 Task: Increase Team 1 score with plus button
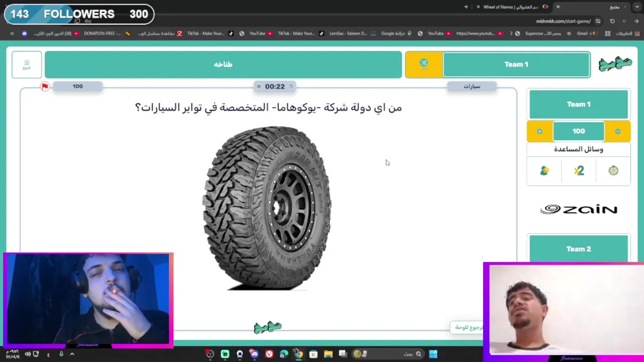click(540, 131)
